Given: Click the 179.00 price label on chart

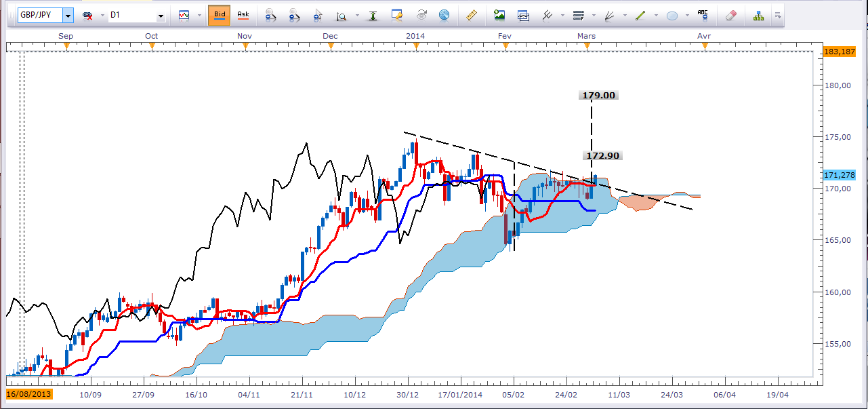Looking at the screenshot, I should (600, 96).
